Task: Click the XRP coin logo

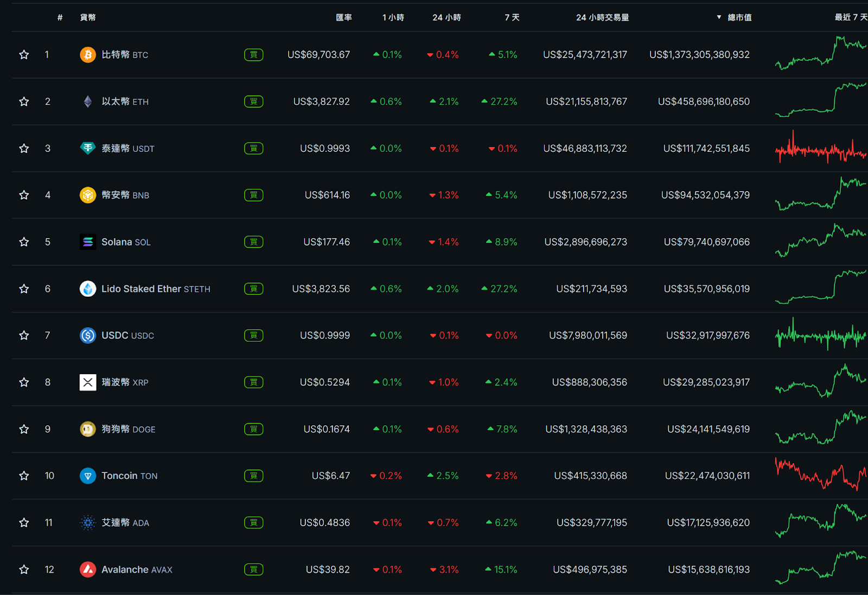Action: [88, 382]
